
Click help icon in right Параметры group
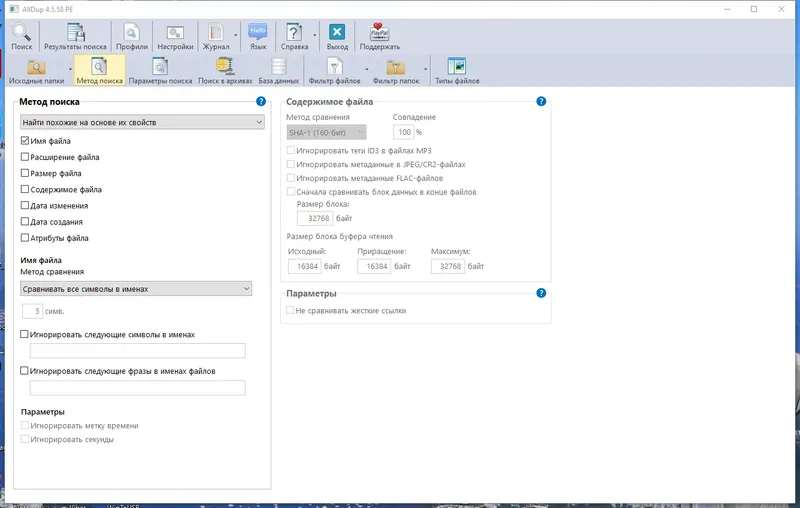point(541,293)
